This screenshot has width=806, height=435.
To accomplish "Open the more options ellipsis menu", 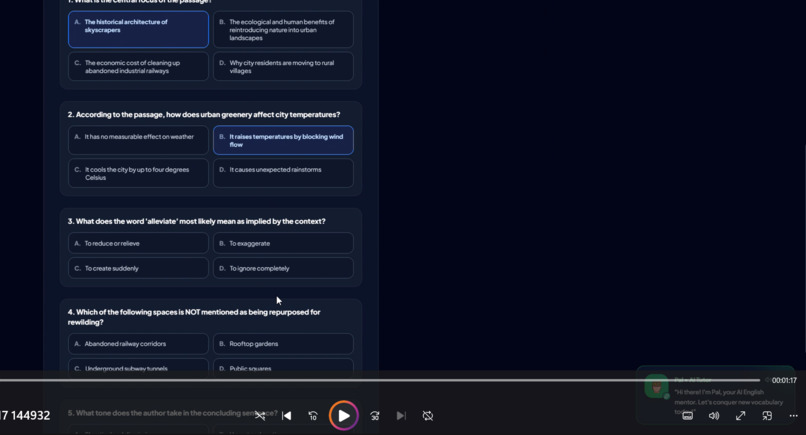I will click(793, 415).
